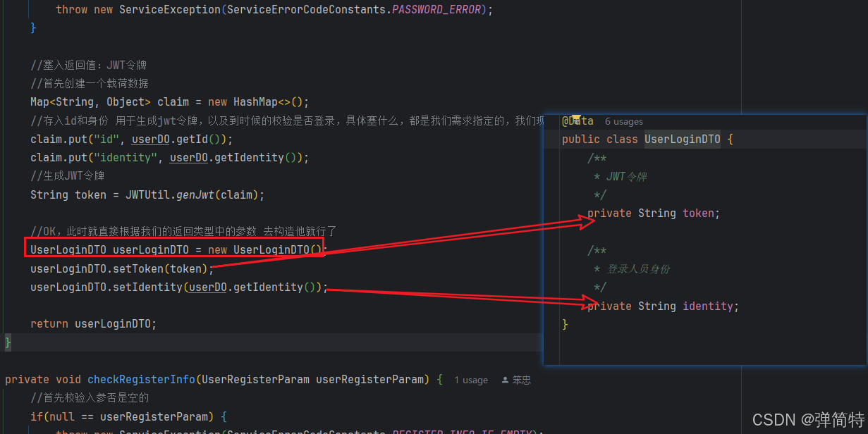Click the JWTUtil class reference
This screenshot has width=868, height=434.
click(x=148, y=194)
